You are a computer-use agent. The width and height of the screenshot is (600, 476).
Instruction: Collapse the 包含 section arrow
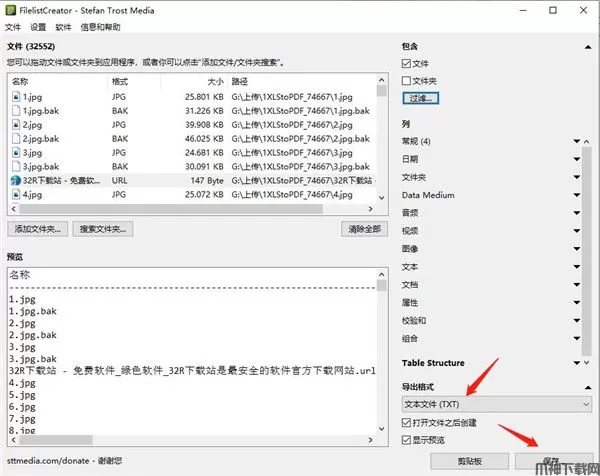tap(588, 47)
